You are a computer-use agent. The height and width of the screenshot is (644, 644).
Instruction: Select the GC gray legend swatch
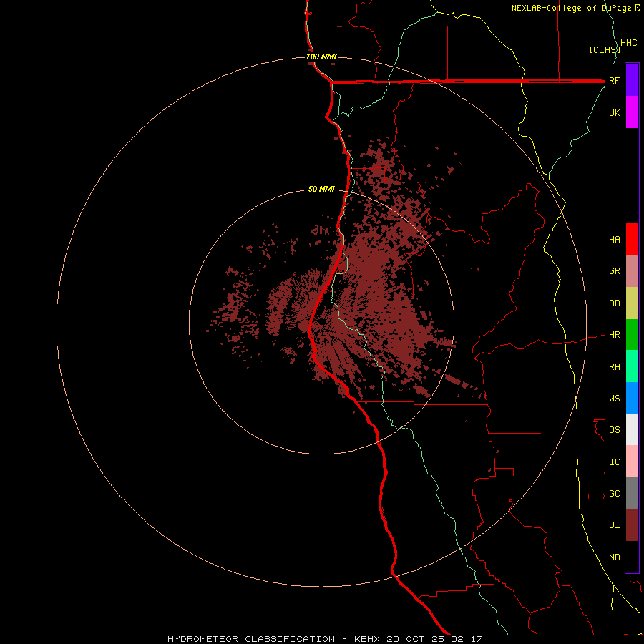pos(632,493)
